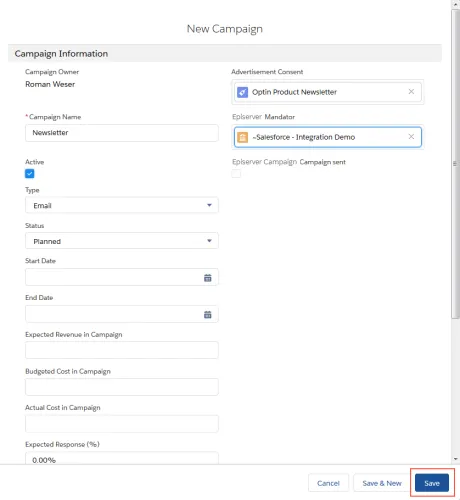Viewport: 460px width, 500px height.
Task: Cancel the new campaign dialog
Action: click(x=328, y=483)
